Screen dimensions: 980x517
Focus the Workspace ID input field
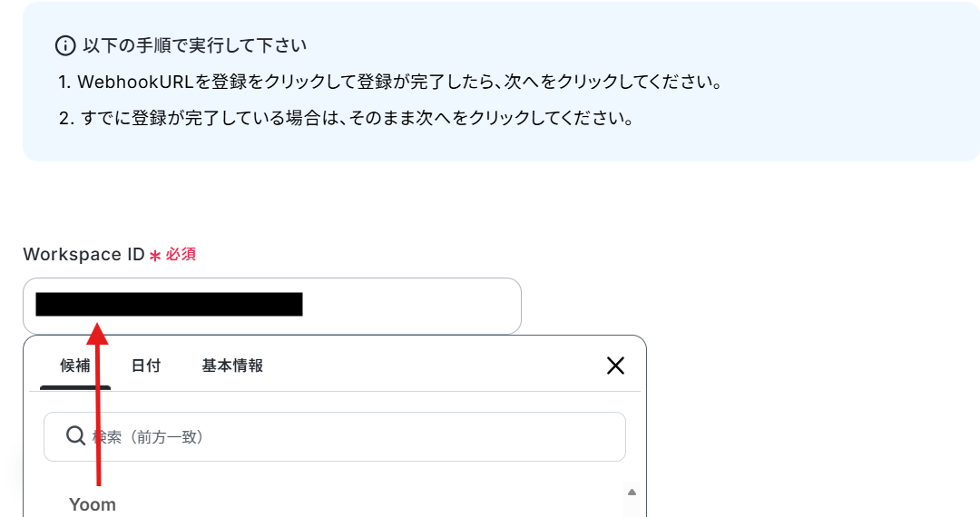pyautogui.click(x=272, y=306)
